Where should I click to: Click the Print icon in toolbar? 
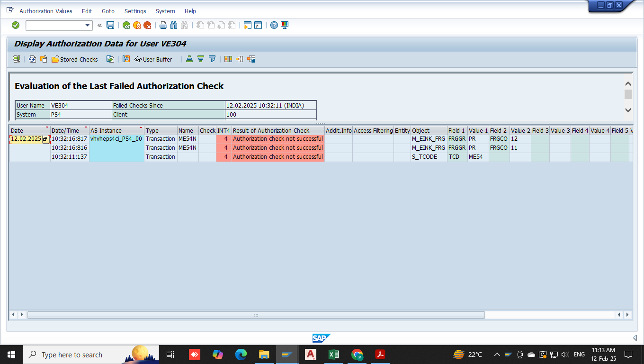coord(163,25)
